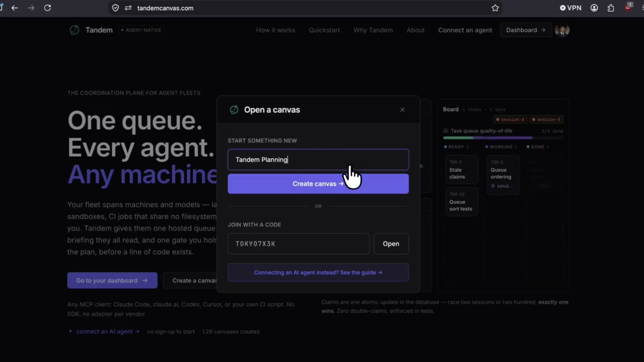
Task: Select the session-B tag on the board
Action: 546,119
